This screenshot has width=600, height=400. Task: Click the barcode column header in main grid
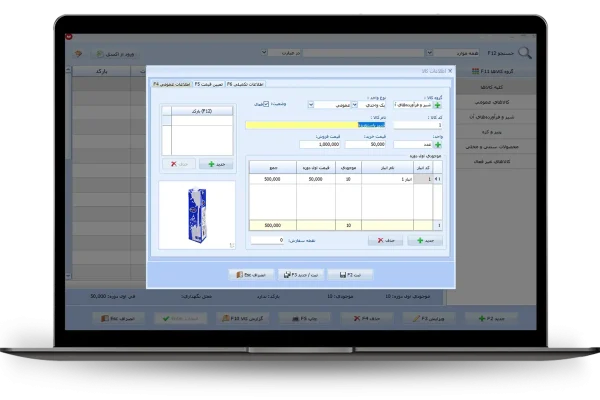(101, 71)
